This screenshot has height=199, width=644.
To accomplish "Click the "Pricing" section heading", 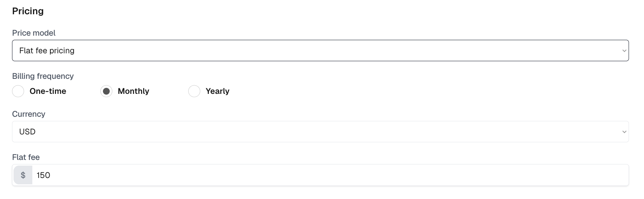I will (x=28, y=11).
